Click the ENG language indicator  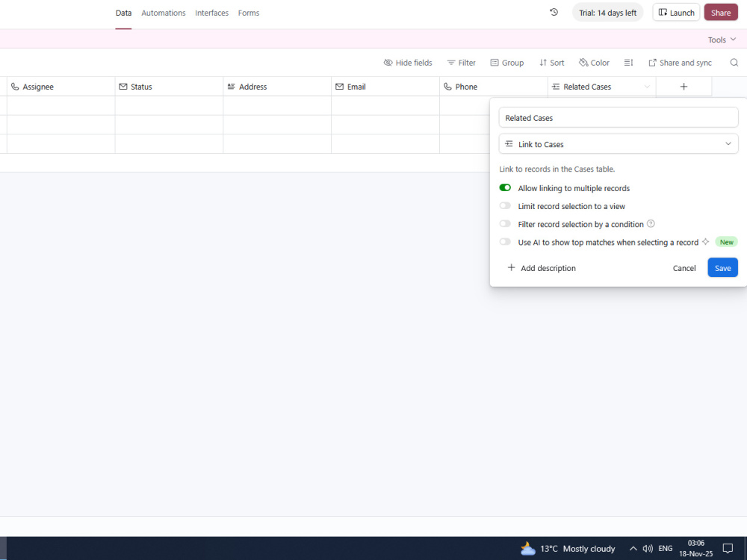[665, 549]
